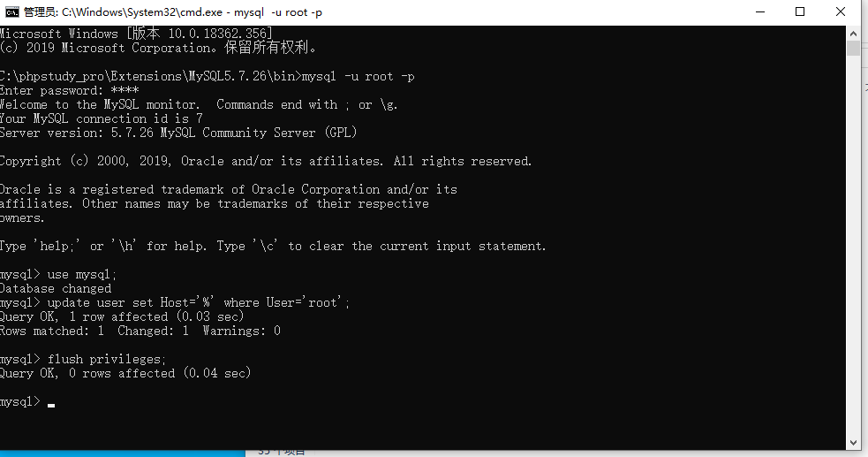Click the 'update user set Host' command line
This screenshot has height=457, width=868.
coord(175,303)
